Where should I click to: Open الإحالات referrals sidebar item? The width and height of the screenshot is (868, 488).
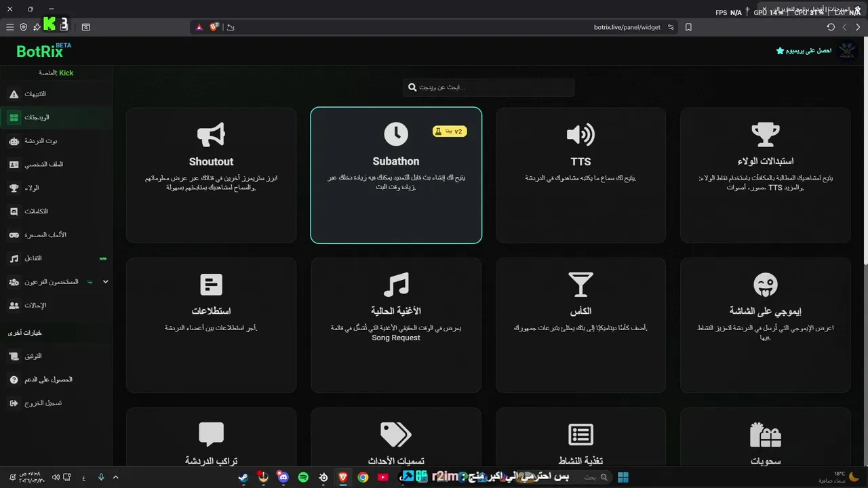pos(56,306)
